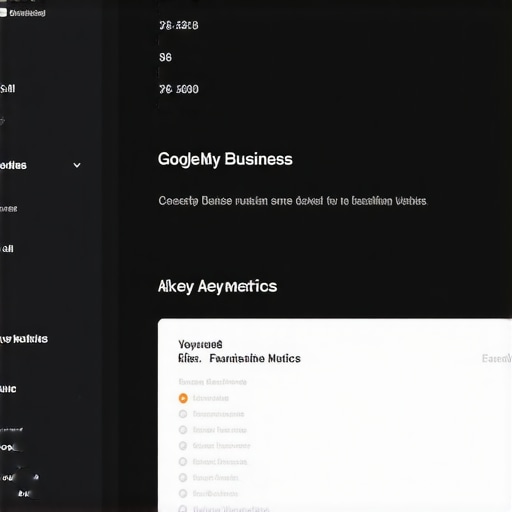Open the sidebar item just below the 'odies' section
The height and width of the screenshot is (512, 512).
coord(9,209)
